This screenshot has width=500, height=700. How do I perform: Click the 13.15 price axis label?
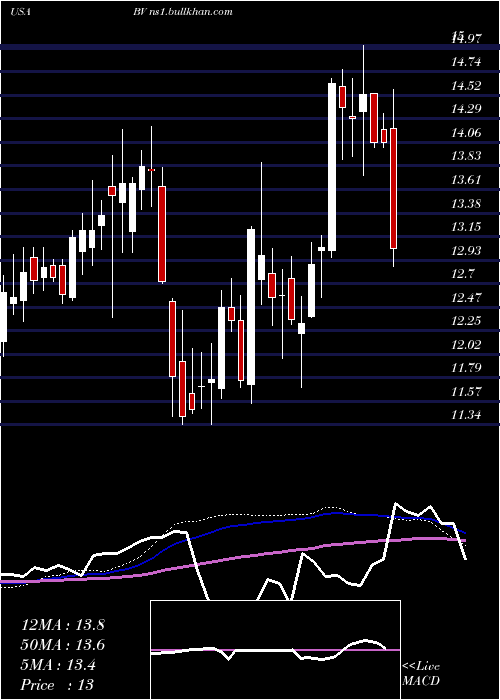466,227
